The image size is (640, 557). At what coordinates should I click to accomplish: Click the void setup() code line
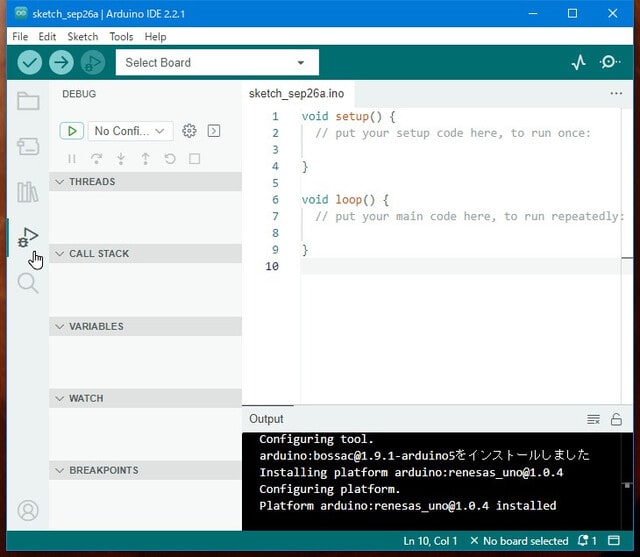point(348,116)
